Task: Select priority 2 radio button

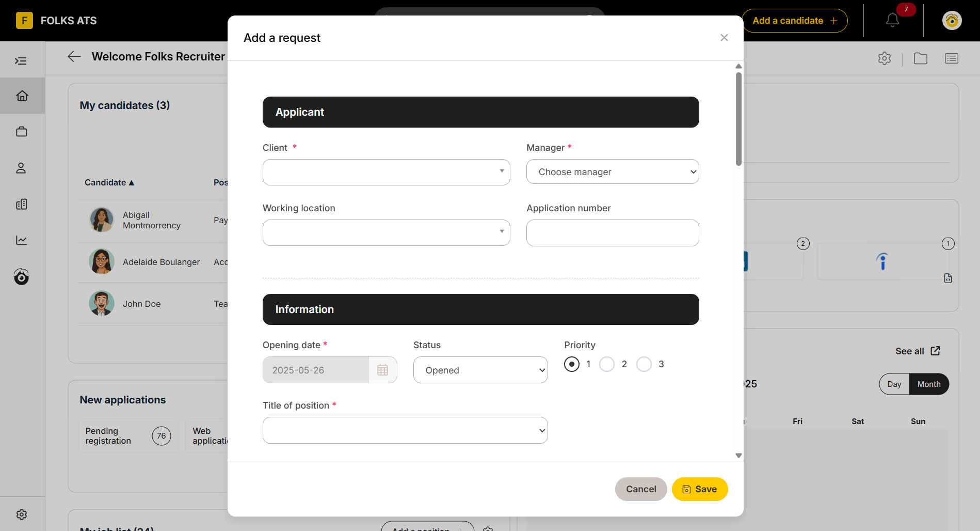Action: [x=607, y=364]
